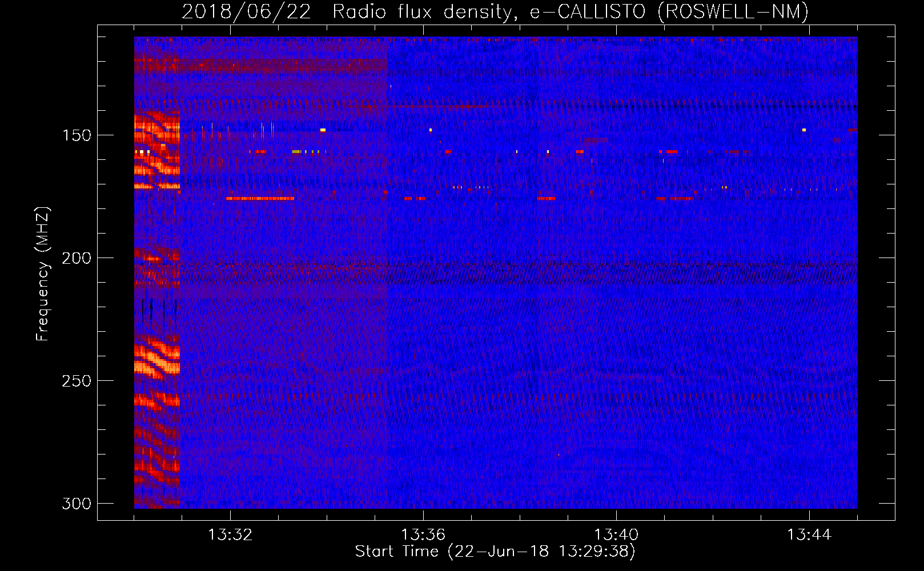Click the plot title mentioning e-CALLISTO ROSWELL-NM
Screen dimensions: 924x571
coord(495,11)
